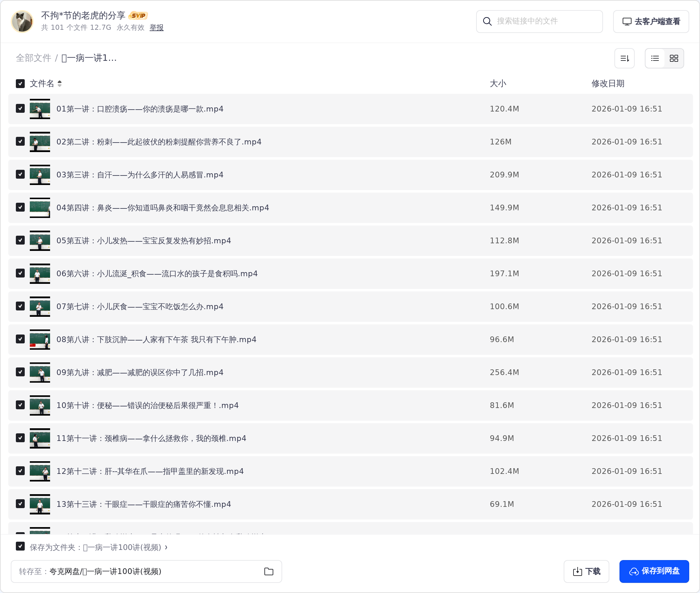Click the 保存到网盘 cloud button
700x593 pixels.
pyautogui.click(x=654, y=571)
